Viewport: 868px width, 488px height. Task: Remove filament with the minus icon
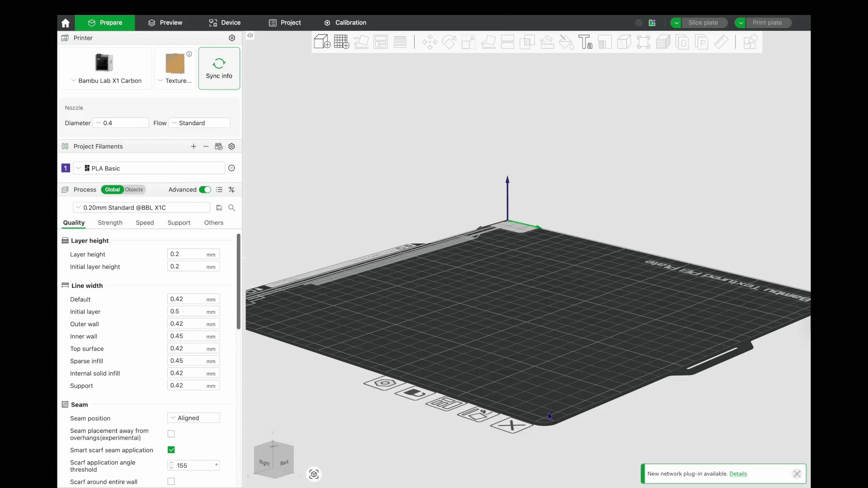(x=206, y=146)
